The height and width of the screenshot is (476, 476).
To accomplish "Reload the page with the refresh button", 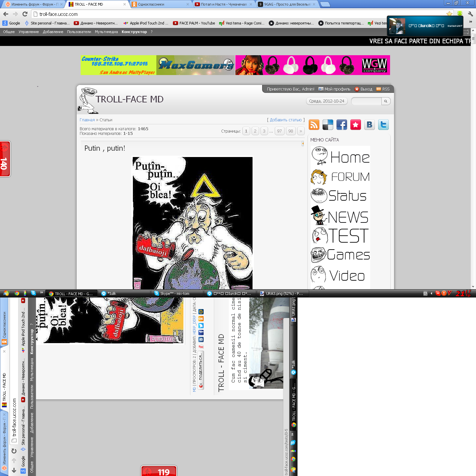I will (25, 14).
